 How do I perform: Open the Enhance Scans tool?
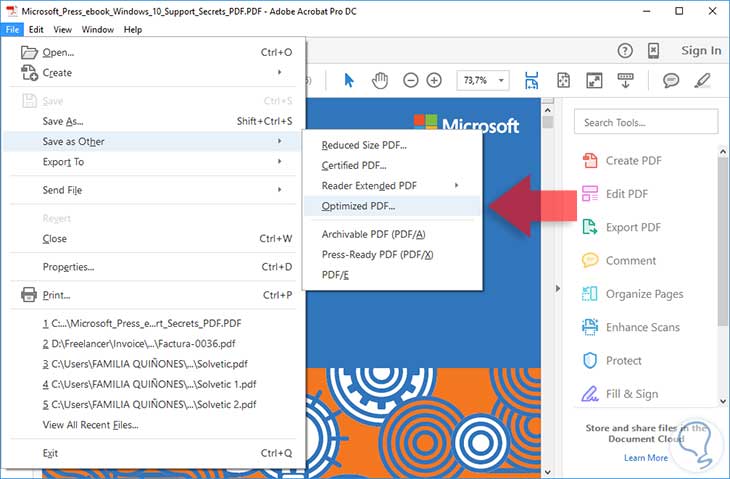[x=631, y=327]
